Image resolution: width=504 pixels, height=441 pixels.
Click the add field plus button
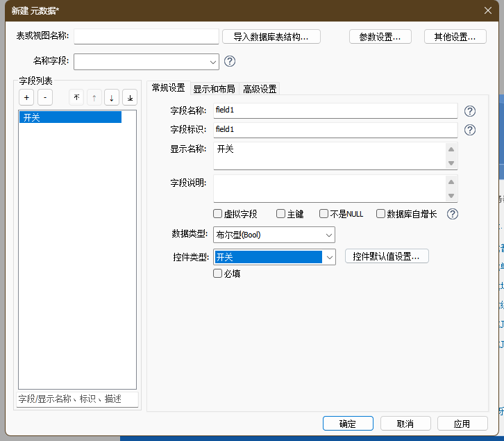click(x=26, y=97)
